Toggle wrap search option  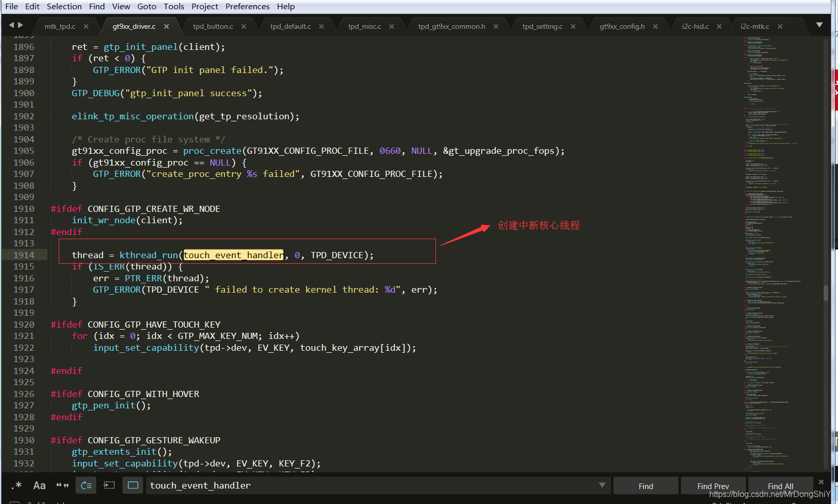(x=86, y=485)
